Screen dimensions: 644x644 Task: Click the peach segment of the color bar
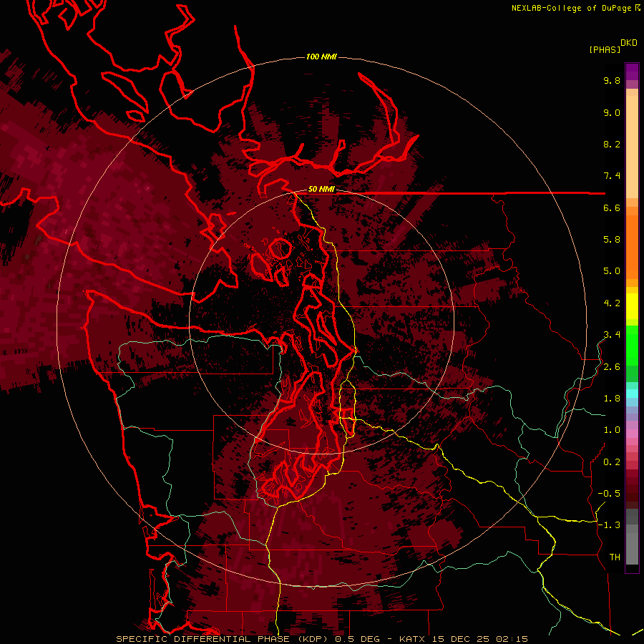632,144
